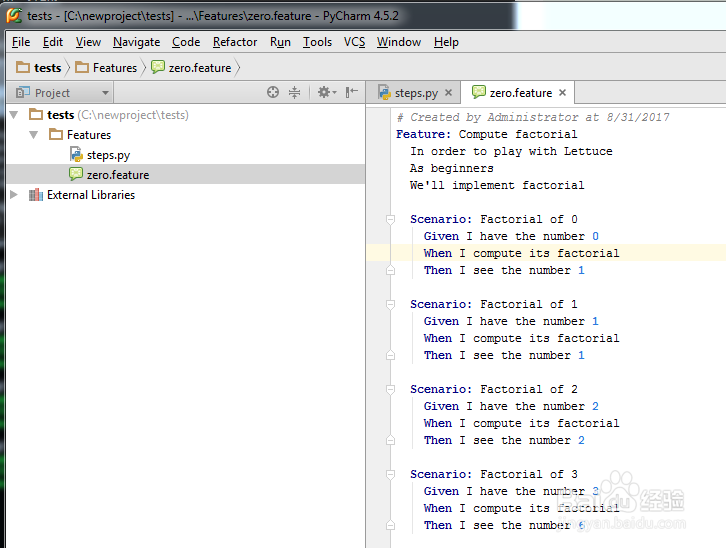
Task: Open the View menu
Action: click(x=88, y=42)
